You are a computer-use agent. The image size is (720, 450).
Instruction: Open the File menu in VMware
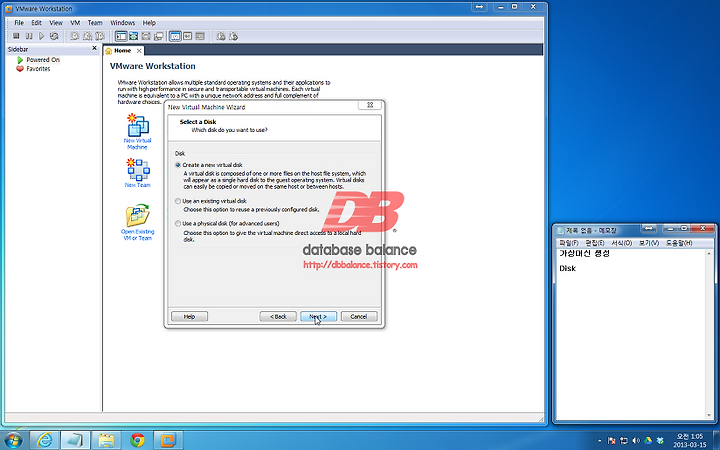pyautogui.click(x=19, y=22)
